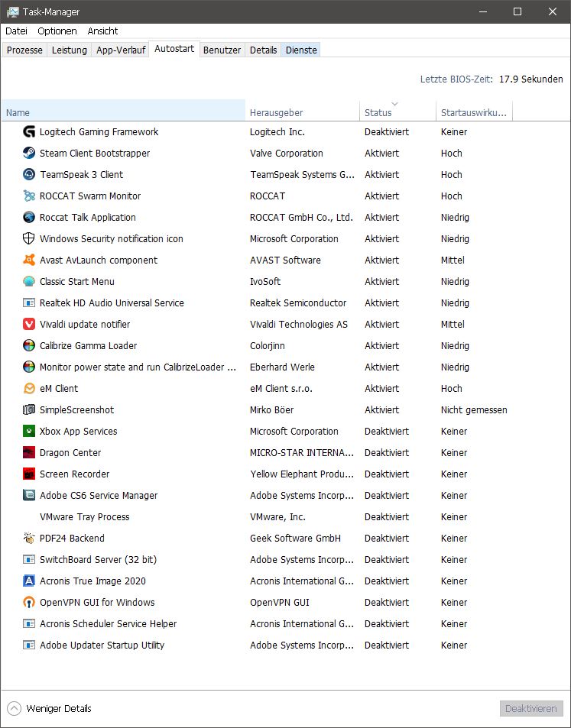571x728 pixels.
Task: Click the Adobe Updater Startup Utility icon
Action: tap(29, 645)
